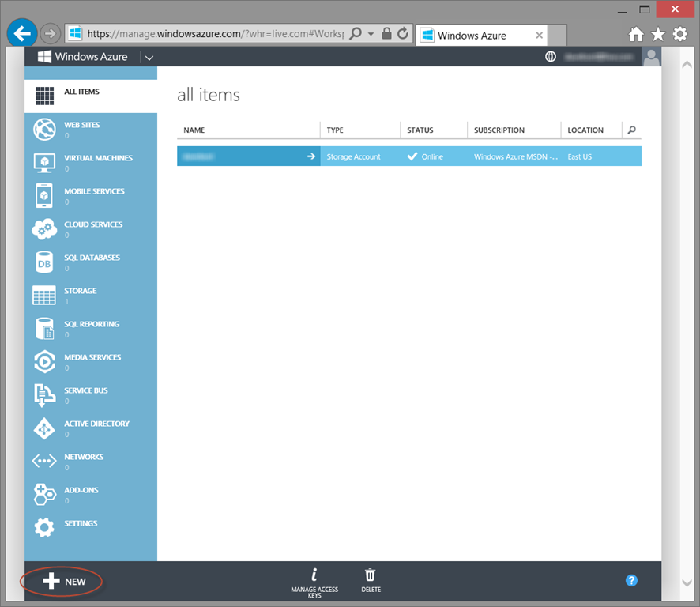Click the browser address bar URL field

pos(216,34)
